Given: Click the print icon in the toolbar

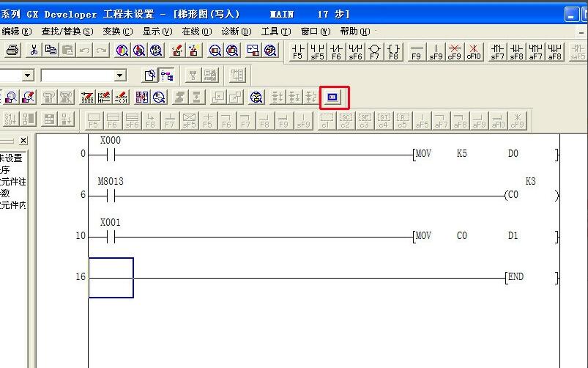Looking at the screenshot, I should tap(12, 50).
